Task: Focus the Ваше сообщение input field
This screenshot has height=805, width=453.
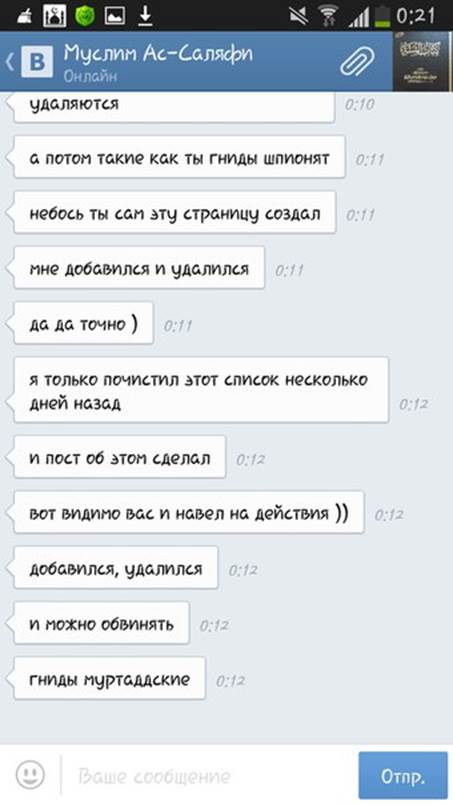Action: 208,776
